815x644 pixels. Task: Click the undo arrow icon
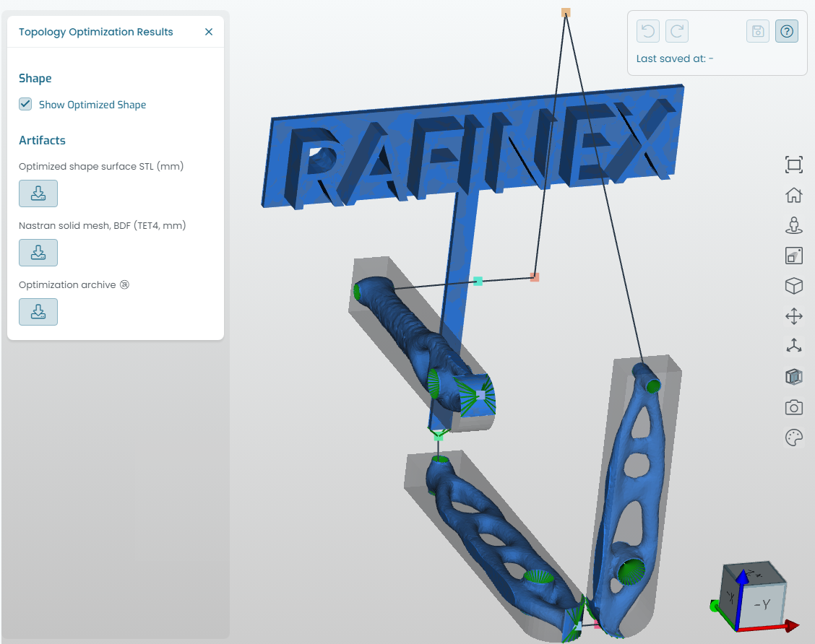(647, 31)
